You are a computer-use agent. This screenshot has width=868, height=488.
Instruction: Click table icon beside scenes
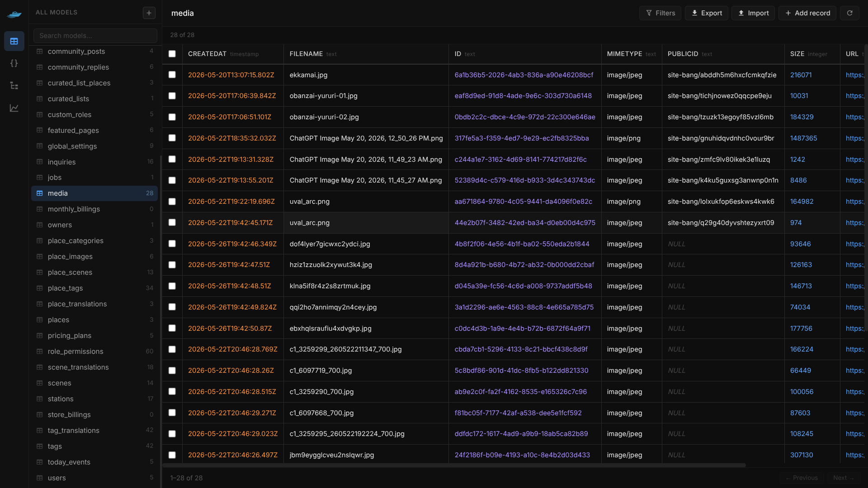[40, 383]
